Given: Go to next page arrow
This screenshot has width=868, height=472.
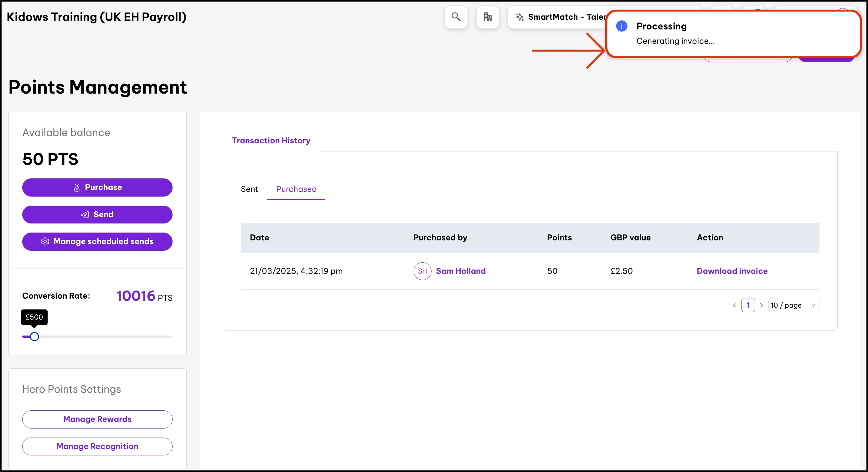Looking at the screenshot, I should (761, 305).
